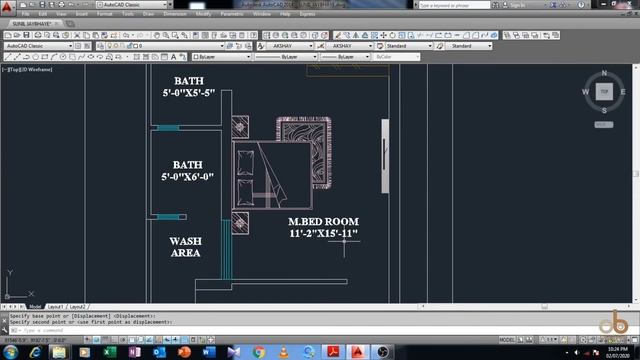Screen dimensions: 640x360
Task: Switch to the Layout2 tab
Action: tap(77, 307)
